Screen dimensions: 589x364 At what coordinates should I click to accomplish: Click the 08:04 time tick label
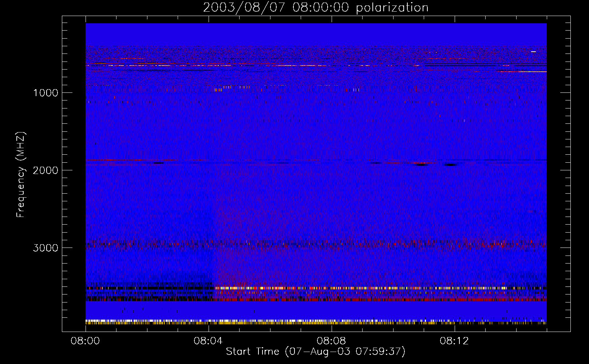point(208,341)
